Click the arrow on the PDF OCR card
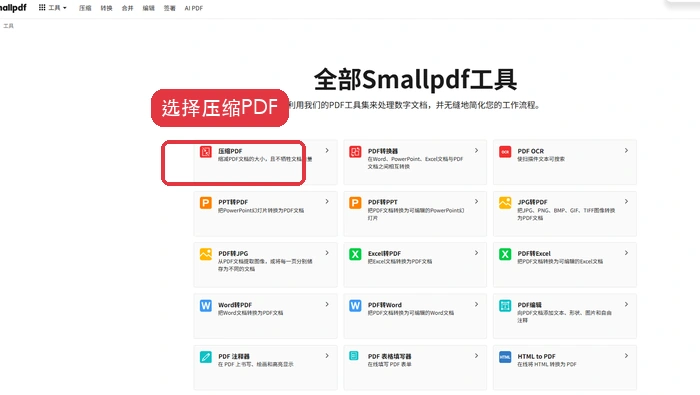 pos(626,150)
